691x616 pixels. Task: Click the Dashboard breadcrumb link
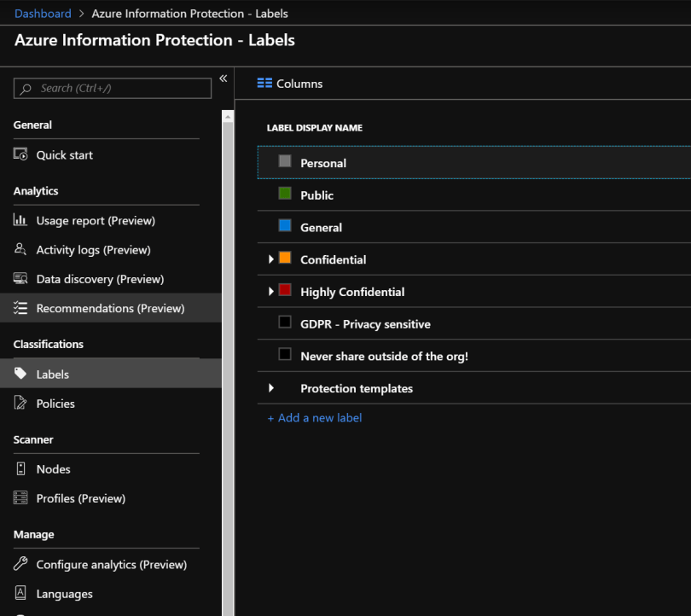click(x=43, y=14)
